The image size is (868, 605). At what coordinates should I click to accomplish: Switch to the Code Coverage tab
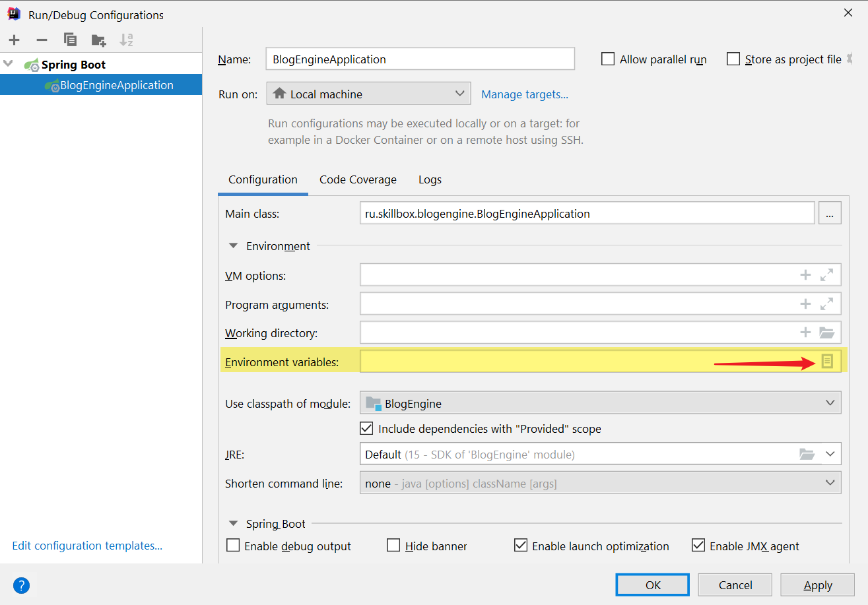point(358,179)
